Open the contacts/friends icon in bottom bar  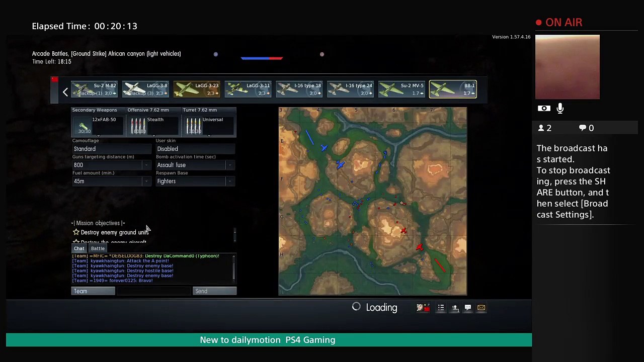[x=454, y=308]
